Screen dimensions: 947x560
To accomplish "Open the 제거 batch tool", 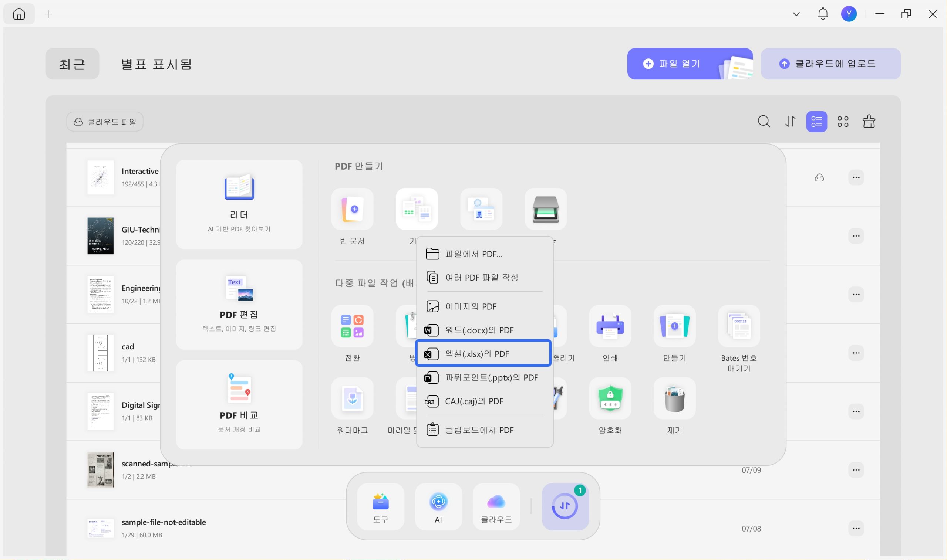I will (x=674, y=398).
